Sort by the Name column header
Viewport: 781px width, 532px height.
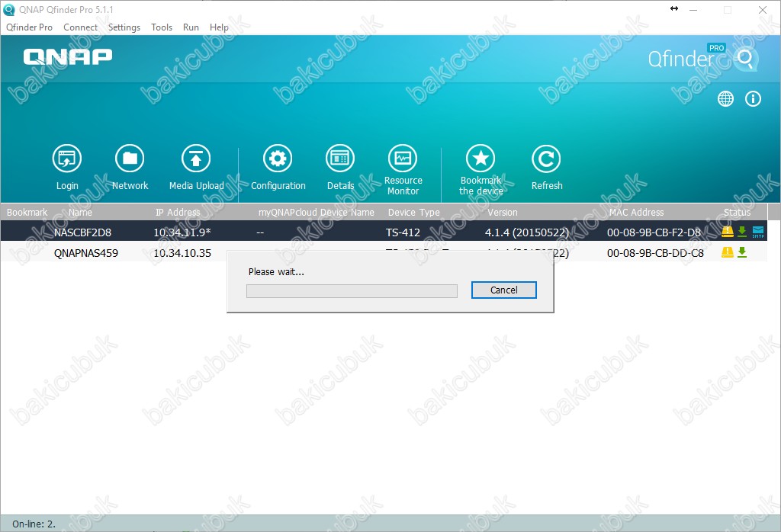click(80, 212)
